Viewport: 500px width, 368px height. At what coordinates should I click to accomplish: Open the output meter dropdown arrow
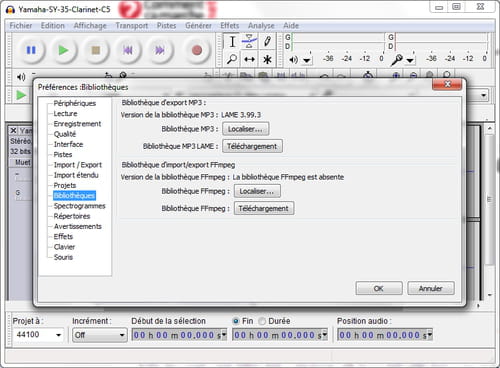click(307, 60)
